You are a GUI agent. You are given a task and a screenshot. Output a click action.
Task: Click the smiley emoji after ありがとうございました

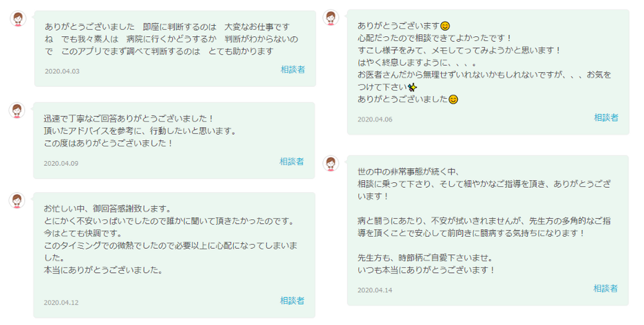453,99
